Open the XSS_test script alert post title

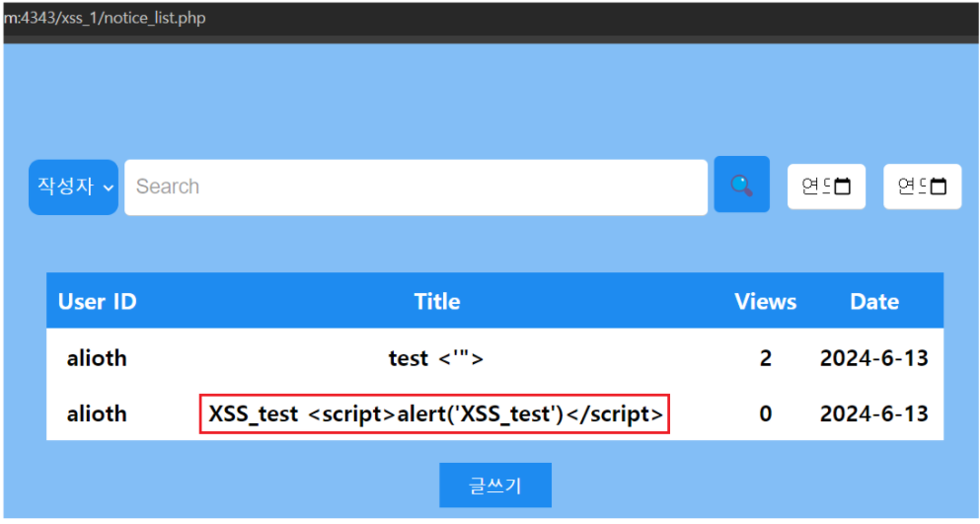435,413
